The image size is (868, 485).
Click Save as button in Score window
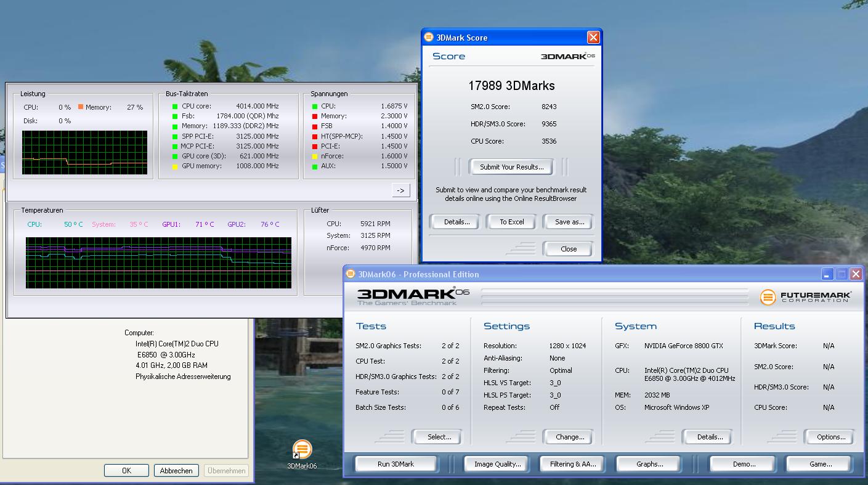click(x=569, y=222)
